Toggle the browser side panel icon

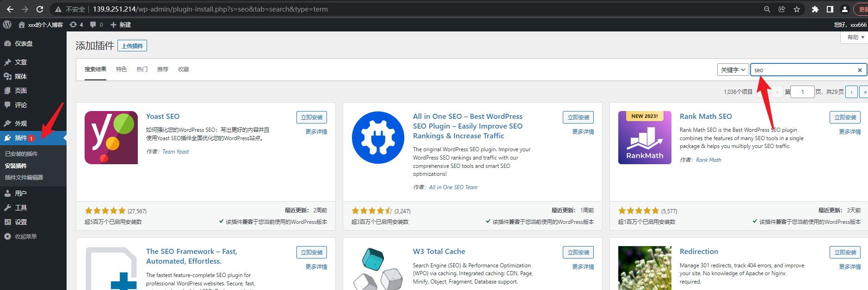830,9
